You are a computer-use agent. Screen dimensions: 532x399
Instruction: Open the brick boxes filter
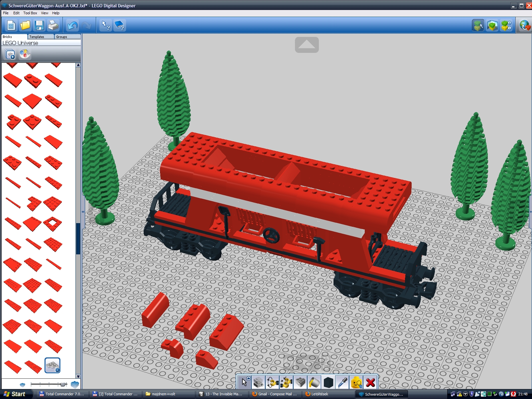click(x=10, y=54)
